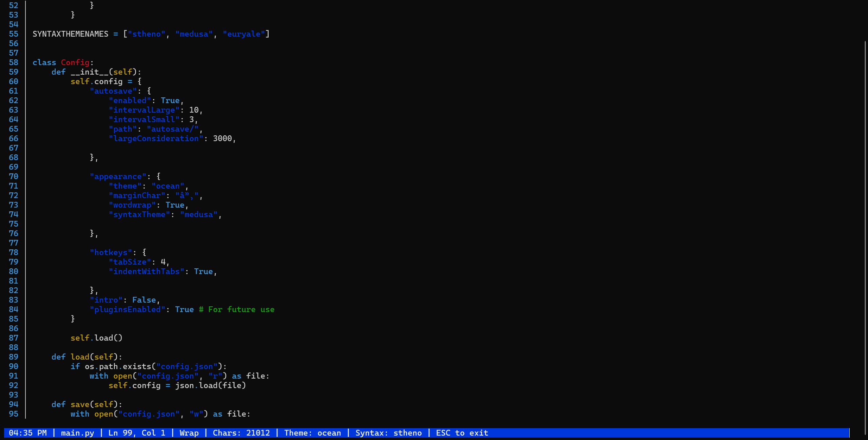
Task: Click self.load() call on line 87
Action: (96, 338)
